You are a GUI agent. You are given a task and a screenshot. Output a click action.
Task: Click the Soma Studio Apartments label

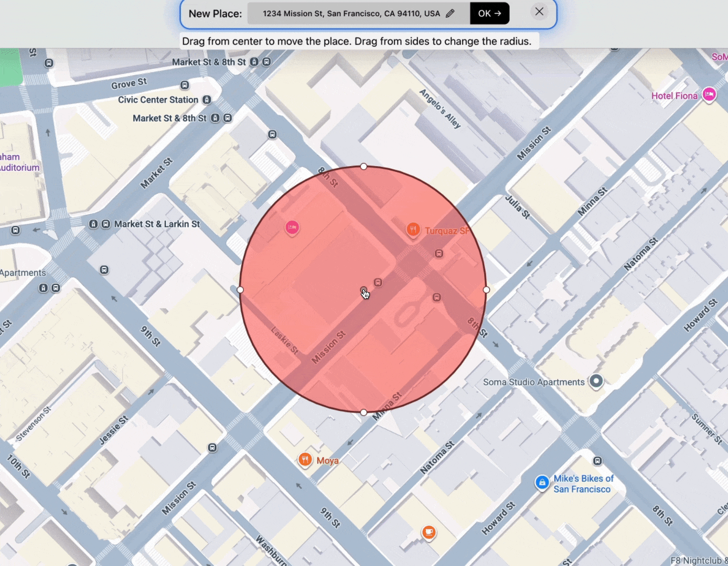533,382
